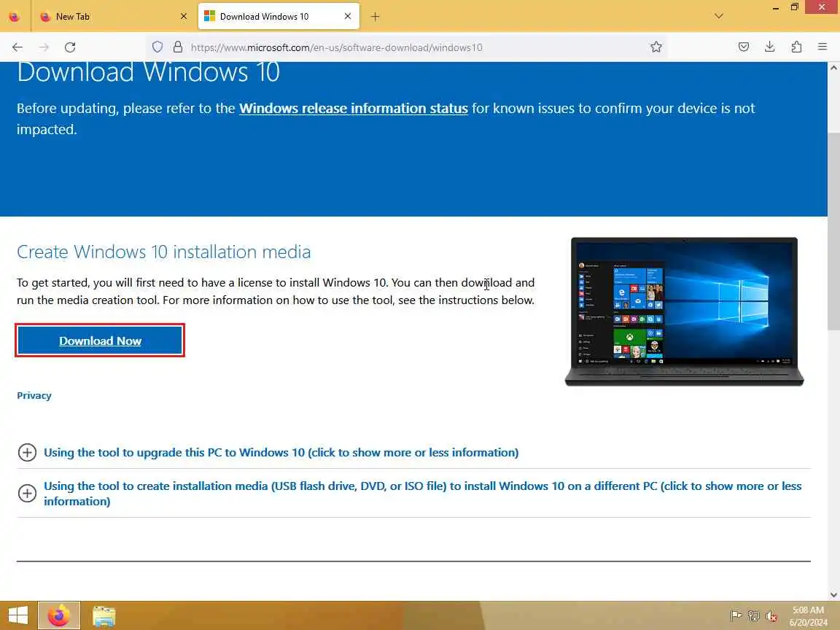This screenshot has height=630, width=840.
Task: Click the Firefox View icon
Action: (15, 17)
